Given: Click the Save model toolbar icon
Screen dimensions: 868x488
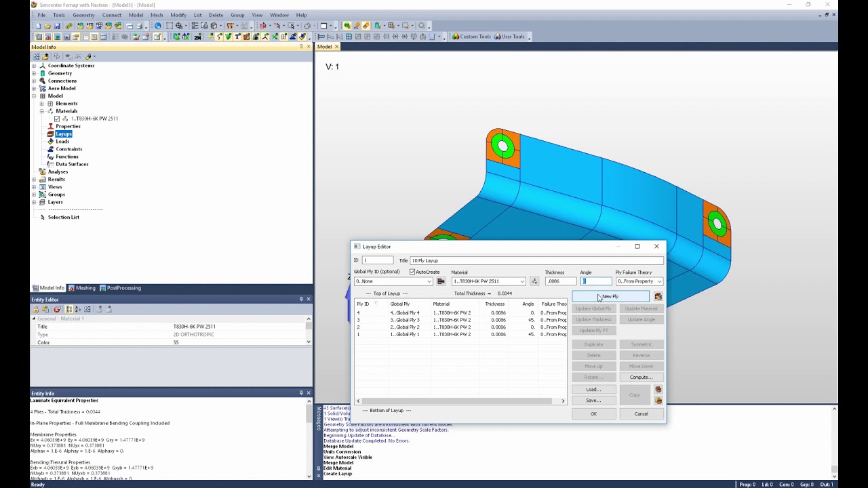Looking at the screenshot, I should coord(56,26).
